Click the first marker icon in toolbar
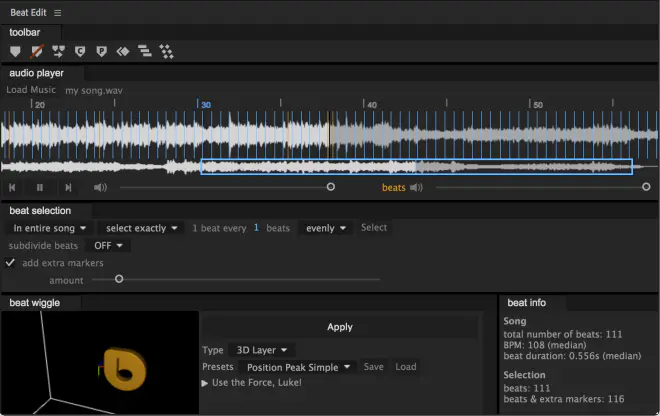The height and width of the screenshot is (416, 660). (15, 51)
